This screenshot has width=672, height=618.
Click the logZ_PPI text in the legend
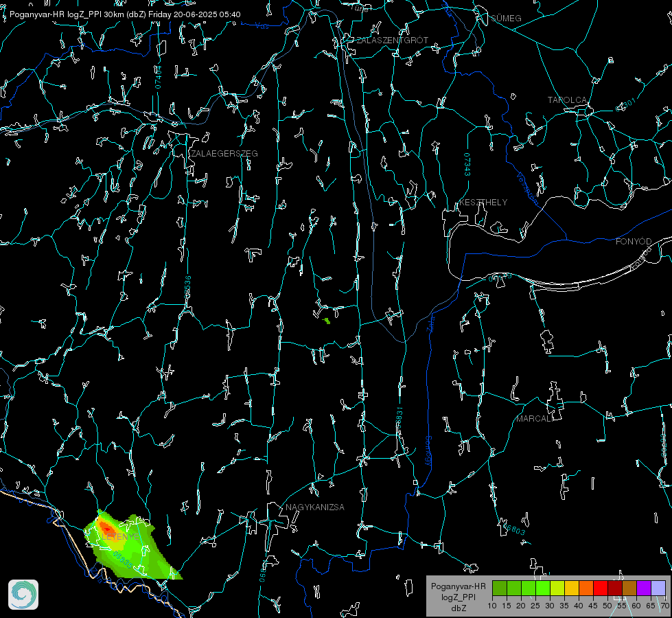tap(458, 597)
